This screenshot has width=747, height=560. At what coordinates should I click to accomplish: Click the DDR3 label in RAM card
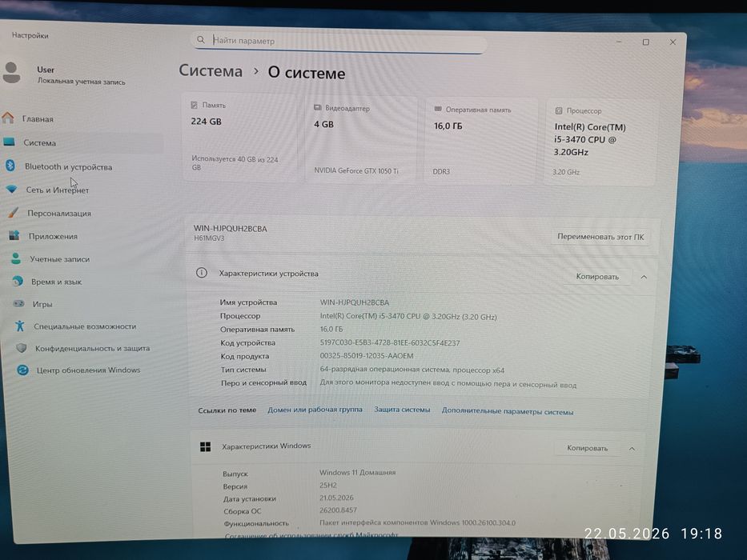pyautogui.click(x=441, y=171)
